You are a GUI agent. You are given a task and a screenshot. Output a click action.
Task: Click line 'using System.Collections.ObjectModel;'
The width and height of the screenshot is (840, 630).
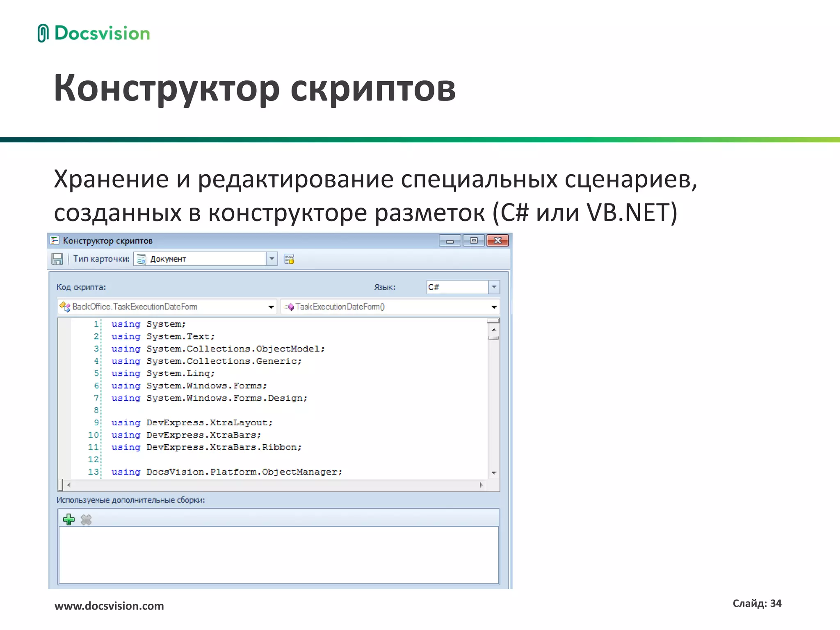218,349
